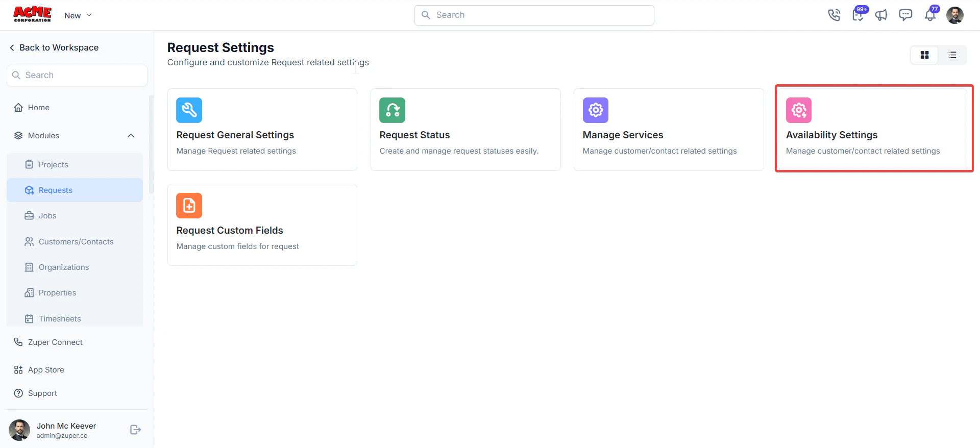Switch to list view layout
The image size is (980, 448).
952,55
